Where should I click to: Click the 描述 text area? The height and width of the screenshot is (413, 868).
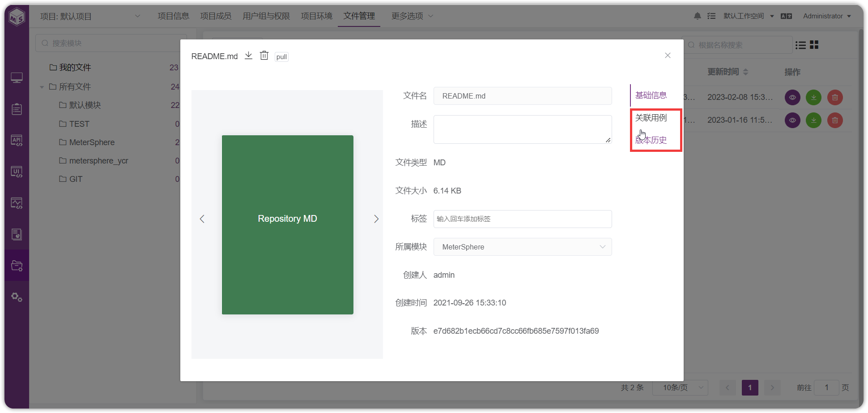(523, 129)
